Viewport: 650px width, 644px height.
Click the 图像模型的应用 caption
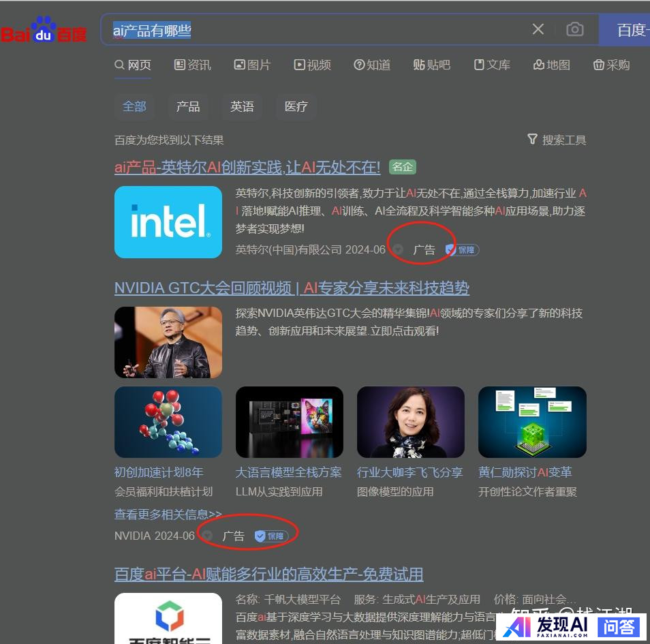(x=395, y=492)
